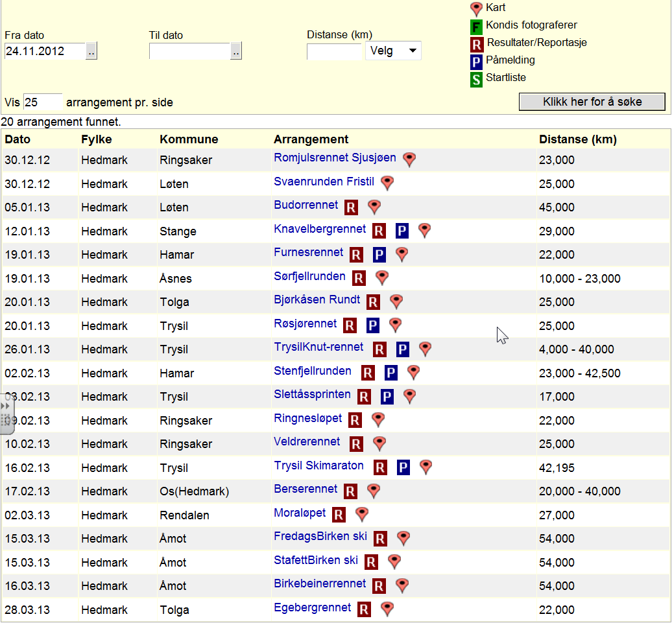View Slettåssprinten results R icon
This screenshot has width=672, height=623.
click(x=365, y=396)
